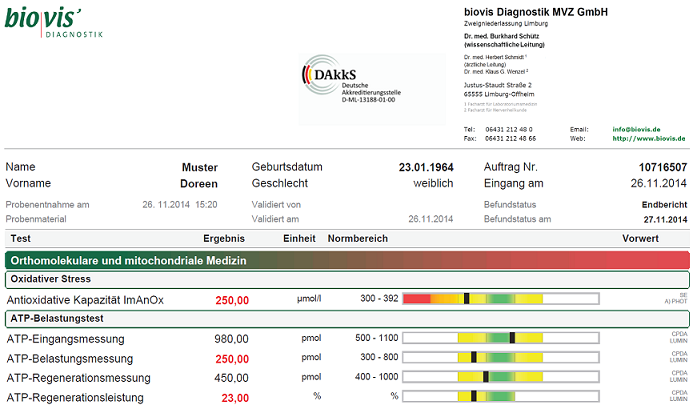This screenshot has height=413, width=697.
Task: Select the 'Justus-Staudt Straße 2' address line
Action: point(497,85)
